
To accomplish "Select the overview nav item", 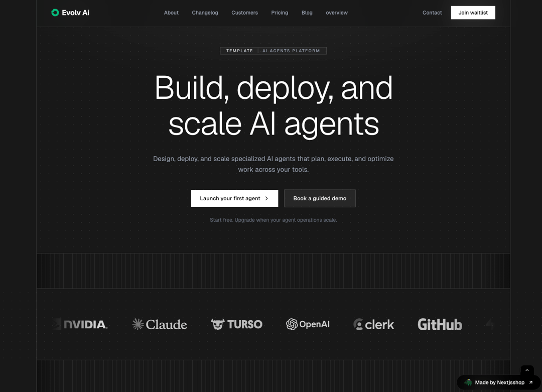I will click(337, 13).
